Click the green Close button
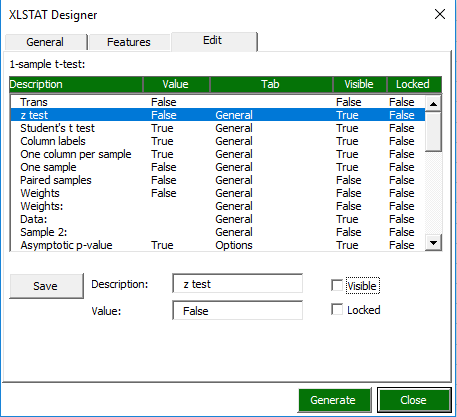This screenshot has width=457, height=417. tap(414, 400)
